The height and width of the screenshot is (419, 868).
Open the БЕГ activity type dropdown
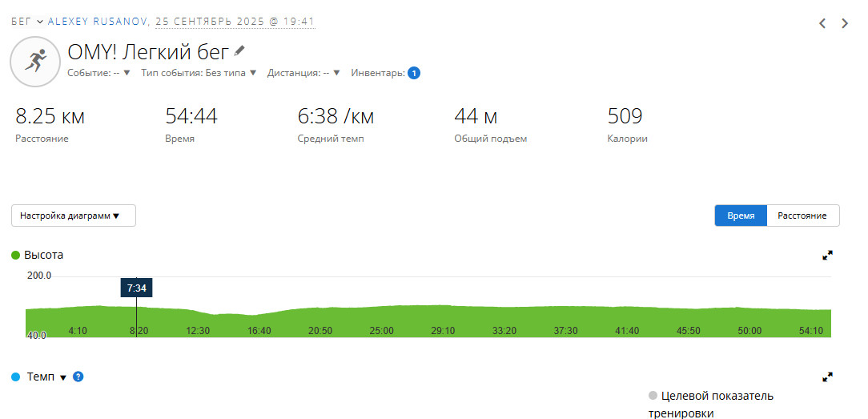coord(27,22)
